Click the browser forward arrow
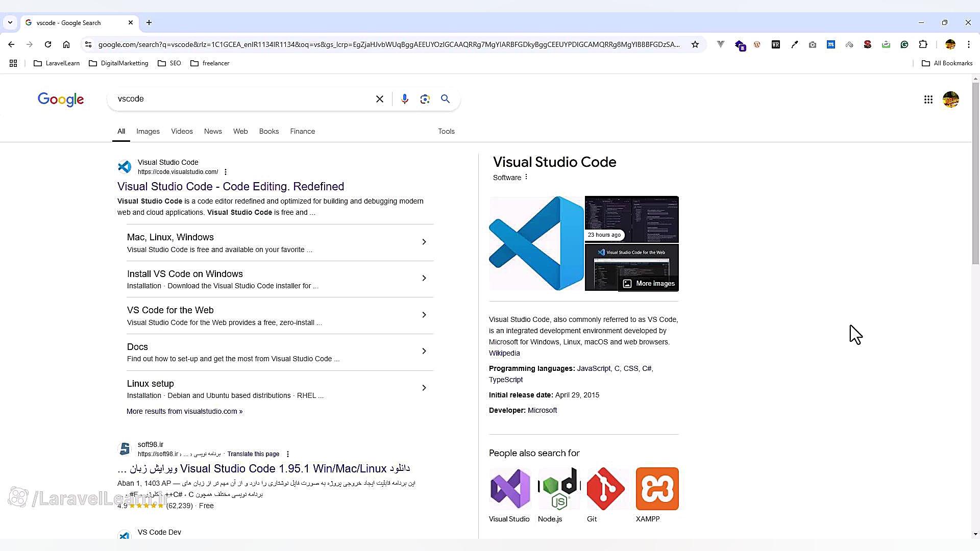The height and width of the screenshot is (551, 980). [x=30, y=45]
